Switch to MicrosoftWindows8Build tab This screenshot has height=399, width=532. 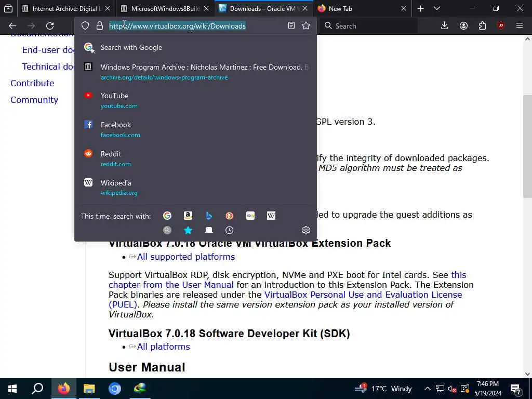click(161, 8)
